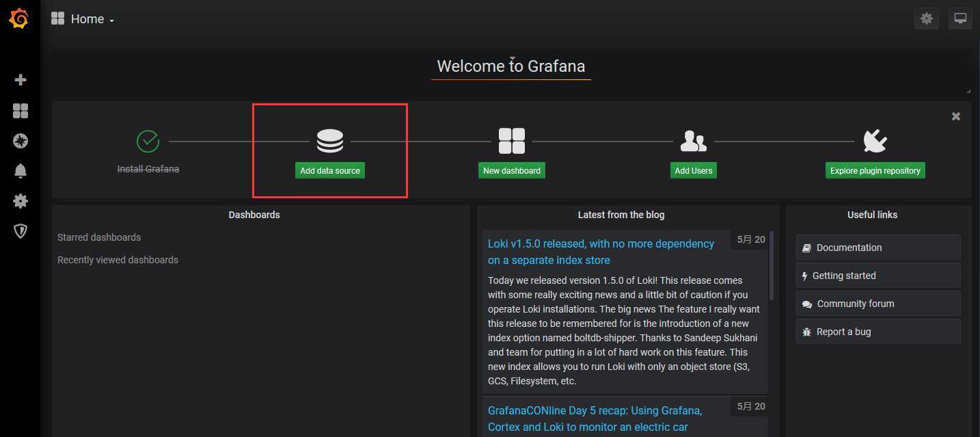980x437 pixels.
Task: Open the Create plus menu in the sidebar
Action: click(21, 80)
